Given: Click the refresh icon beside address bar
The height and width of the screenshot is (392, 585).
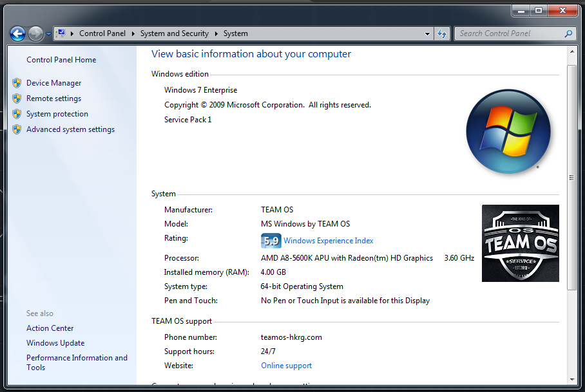Looking at the screenshot, I should (442, 33).
